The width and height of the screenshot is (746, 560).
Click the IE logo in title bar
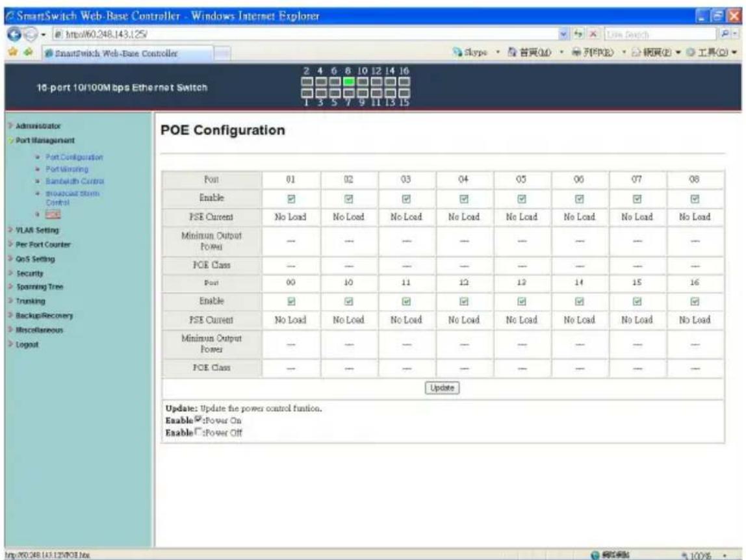click(10, 16)
